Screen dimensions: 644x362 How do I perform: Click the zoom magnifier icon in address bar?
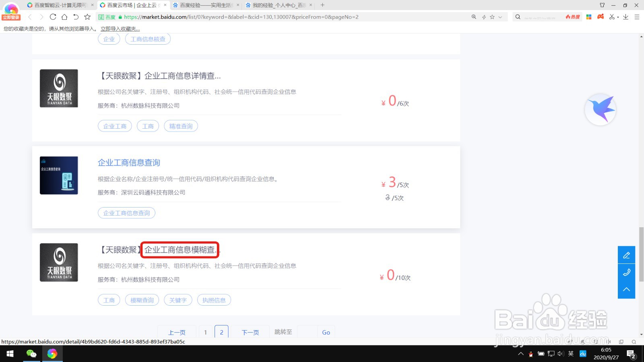pyautogui.click(x=474, y=16)
